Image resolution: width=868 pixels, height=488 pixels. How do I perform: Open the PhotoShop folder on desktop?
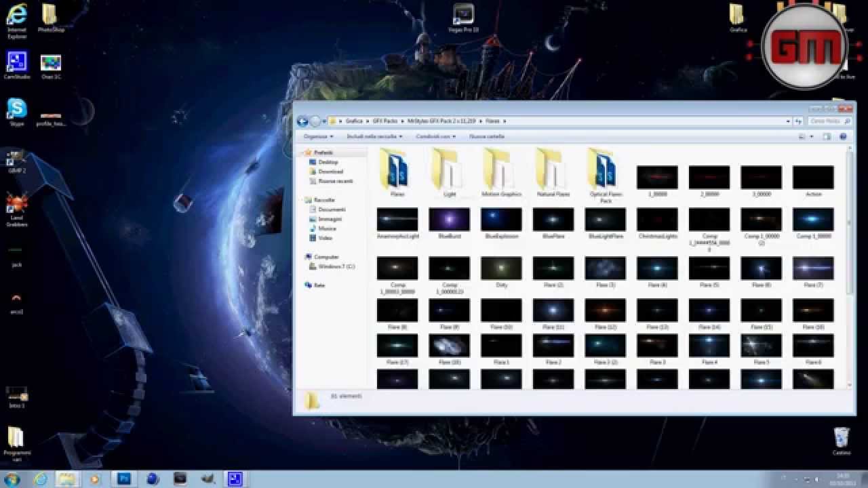coord(50,18)
